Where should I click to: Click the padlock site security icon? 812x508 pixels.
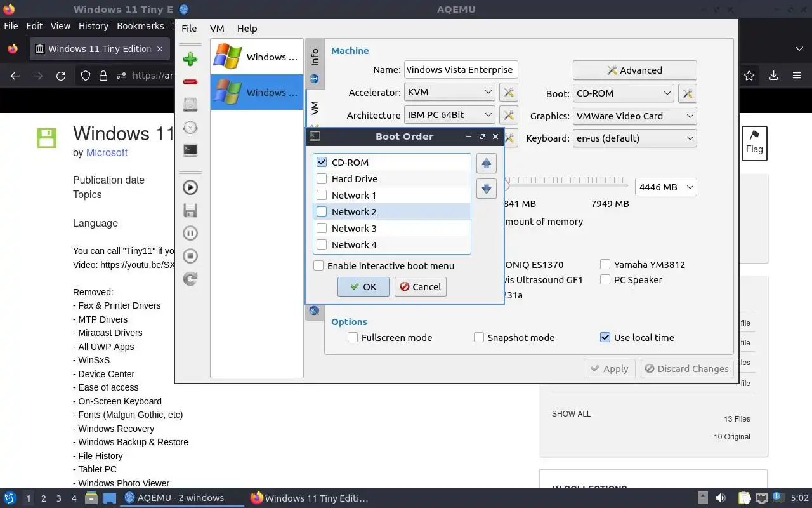pyautogui.click(x=103, y=76)
